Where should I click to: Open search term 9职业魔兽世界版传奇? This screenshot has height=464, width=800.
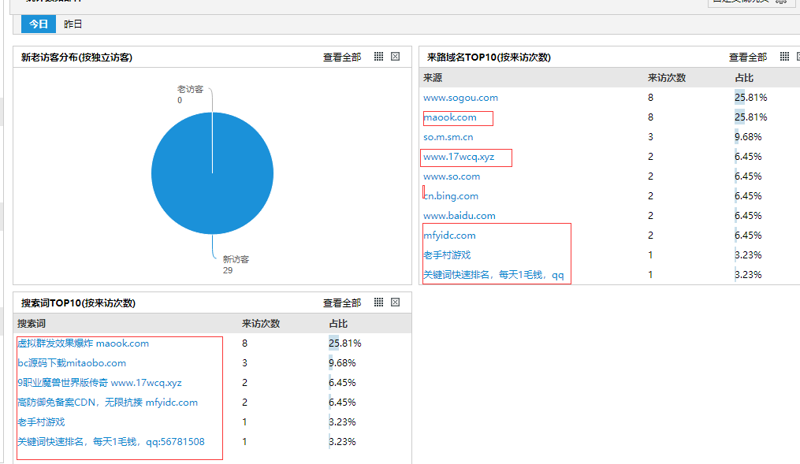(99, 383)
